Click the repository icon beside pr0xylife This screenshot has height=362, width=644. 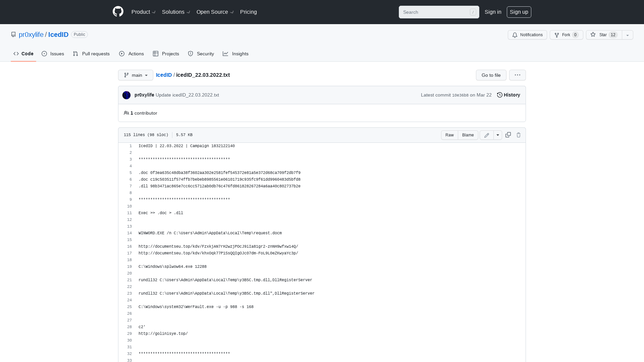click(x=13, y=35)
